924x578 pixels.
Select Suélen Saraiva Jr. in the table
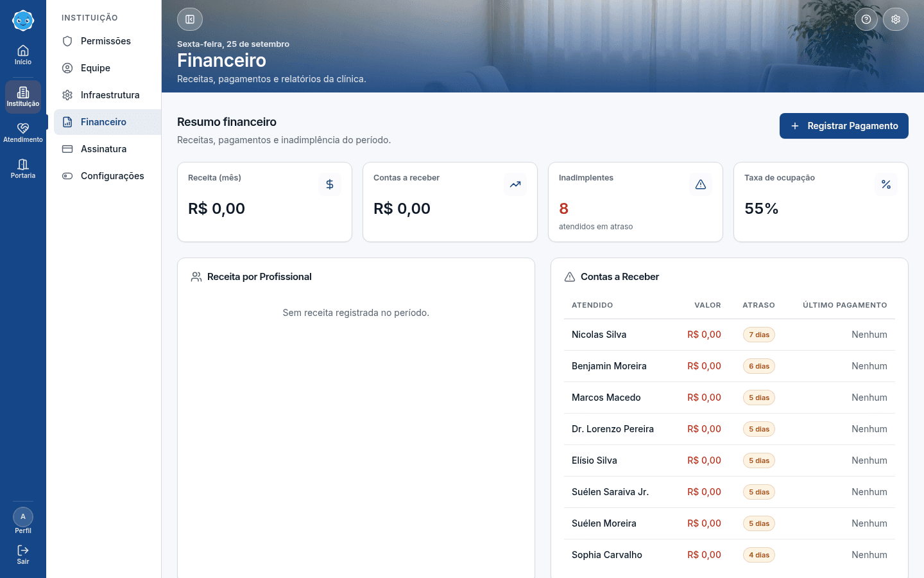pyautogui.click(x=610, y=492)
